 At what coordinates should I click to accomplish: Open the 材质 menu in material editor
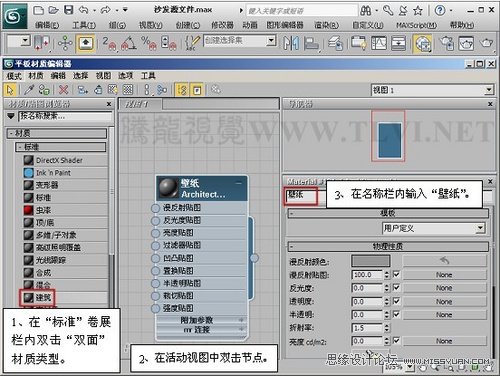click(36, 76)
